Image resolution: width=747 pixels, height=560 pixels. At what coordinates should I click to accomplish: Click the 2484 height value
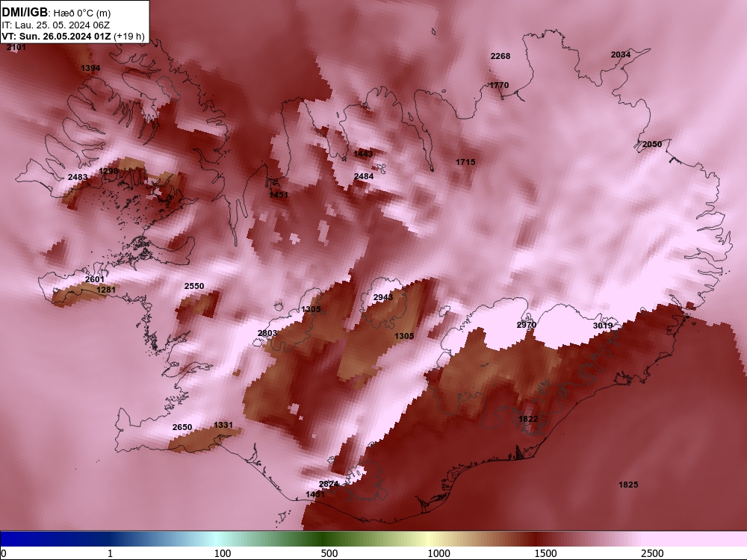[x=364, y=177]
